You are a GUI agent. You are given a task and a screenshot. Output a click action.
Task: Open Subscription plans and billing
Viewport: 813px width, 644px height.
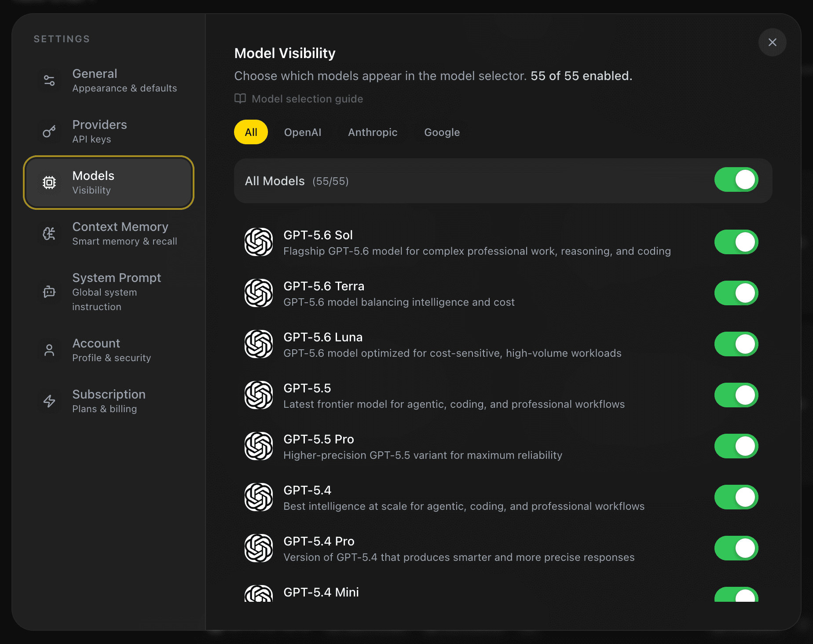109,401
